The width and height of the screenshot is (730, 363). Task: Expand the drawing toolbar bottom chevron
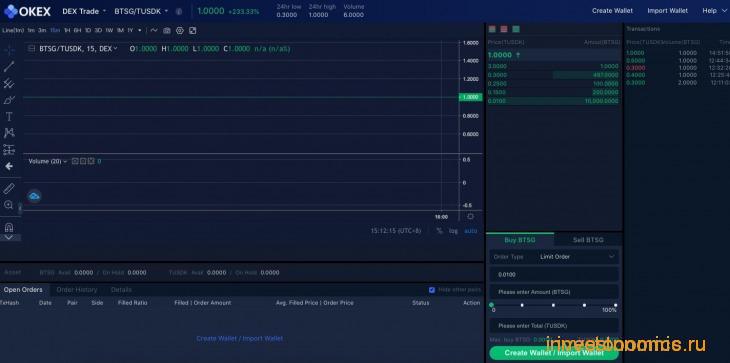pyautogui.click(x=10, y=238)
